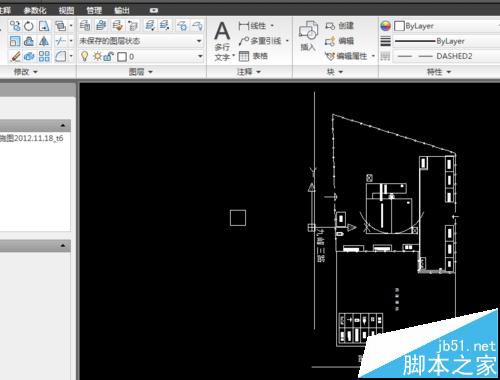This screenshot has width=500, height=380.
Task: Expand the 图层 panel
Action: pos(141,72)
